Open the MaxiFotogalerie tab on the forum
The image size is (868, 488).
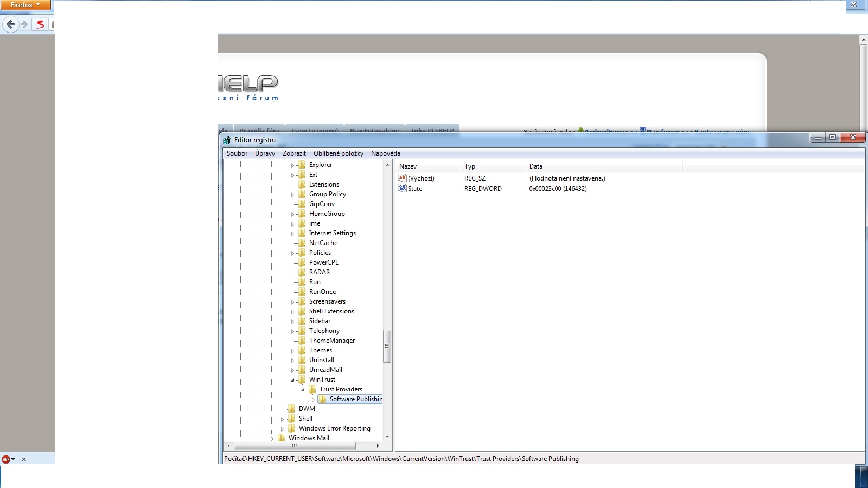pos(374,130)
